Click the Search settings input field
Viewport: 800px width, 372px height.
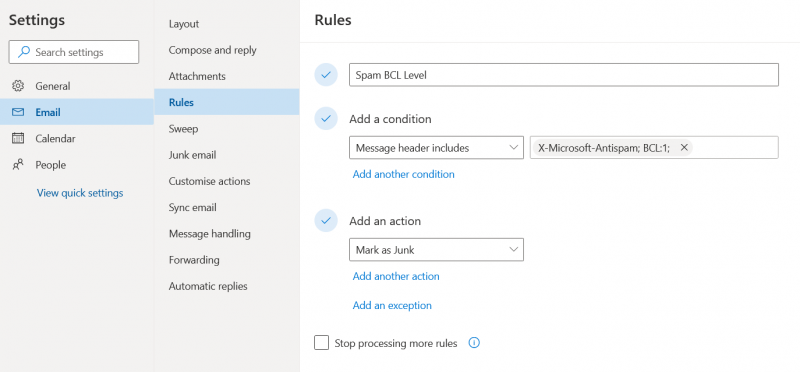[74, 52]
